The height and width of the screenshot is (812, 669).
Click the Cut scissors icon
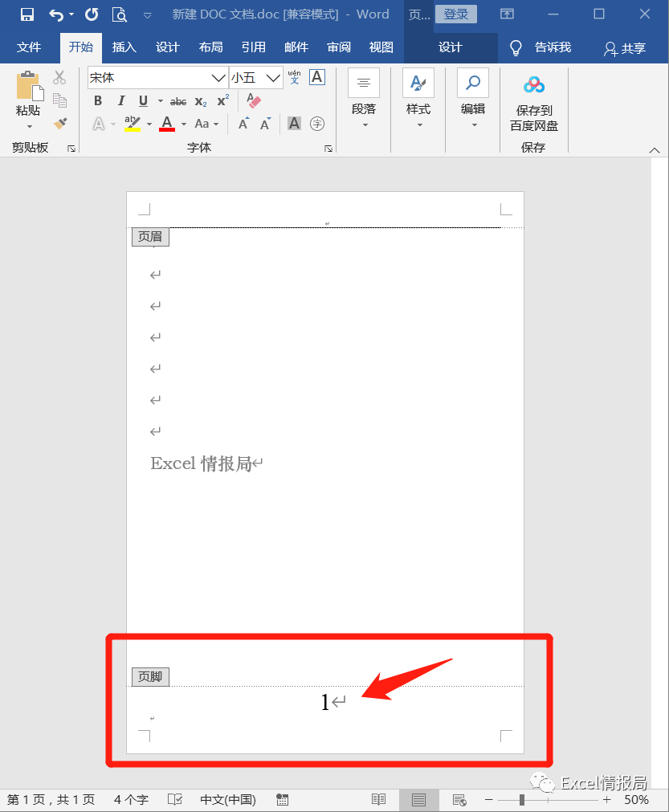59,78
